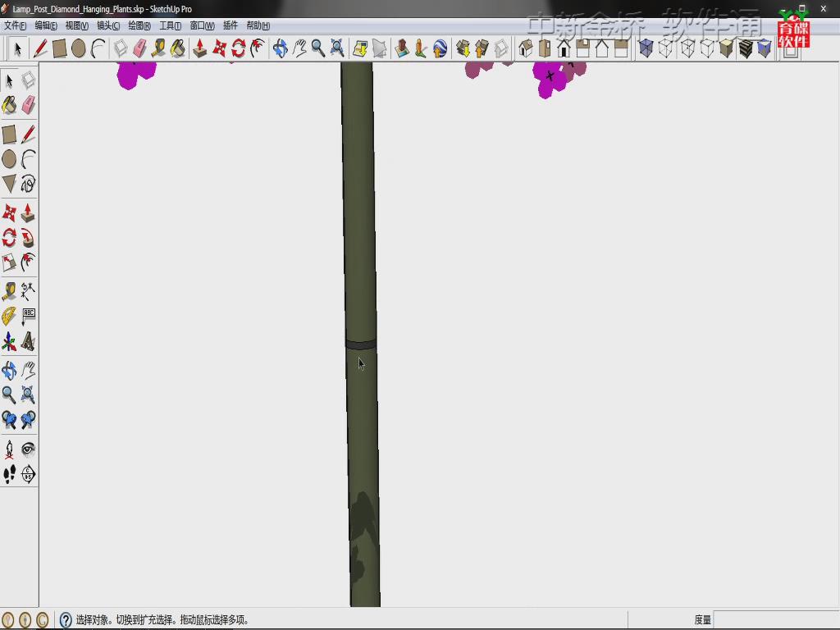Select the Protractor tool
This screenshot has width=840, height=630.
coord(9,316)
